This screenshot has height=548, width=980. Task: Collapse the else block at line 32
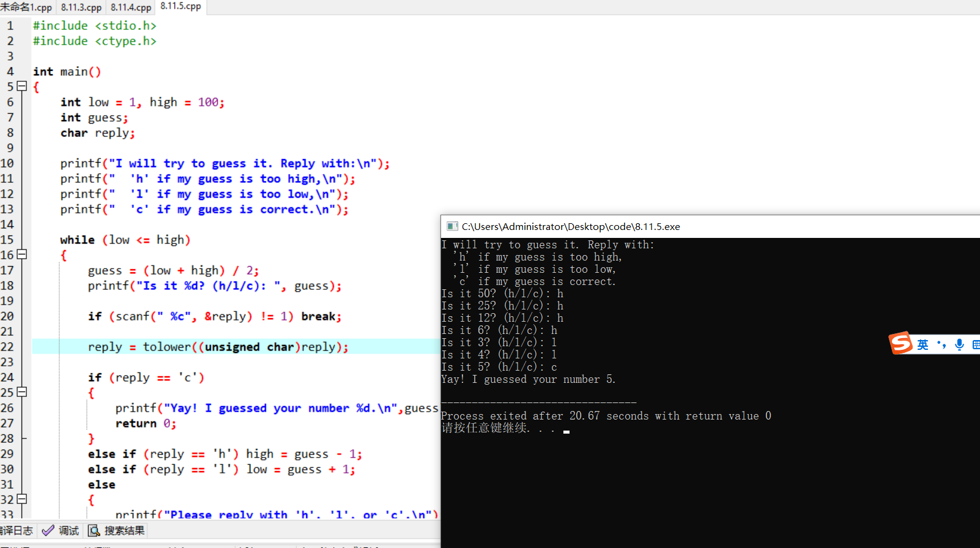(22, 499)
